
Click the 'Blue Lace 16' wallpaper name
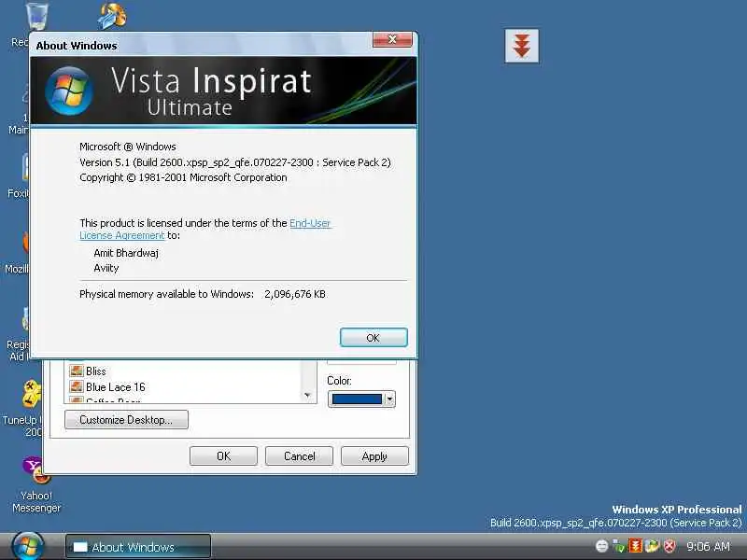click(x=116, y=387)
